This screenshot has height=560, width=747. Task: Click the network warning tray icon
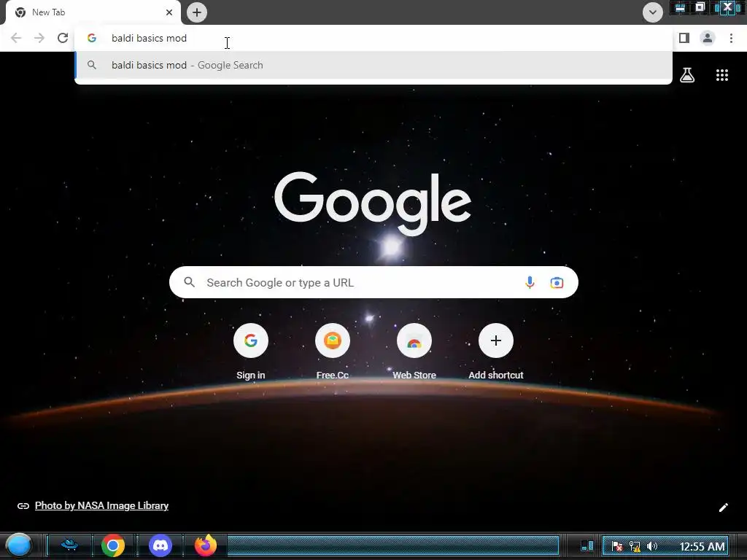(x=635, y=546)
